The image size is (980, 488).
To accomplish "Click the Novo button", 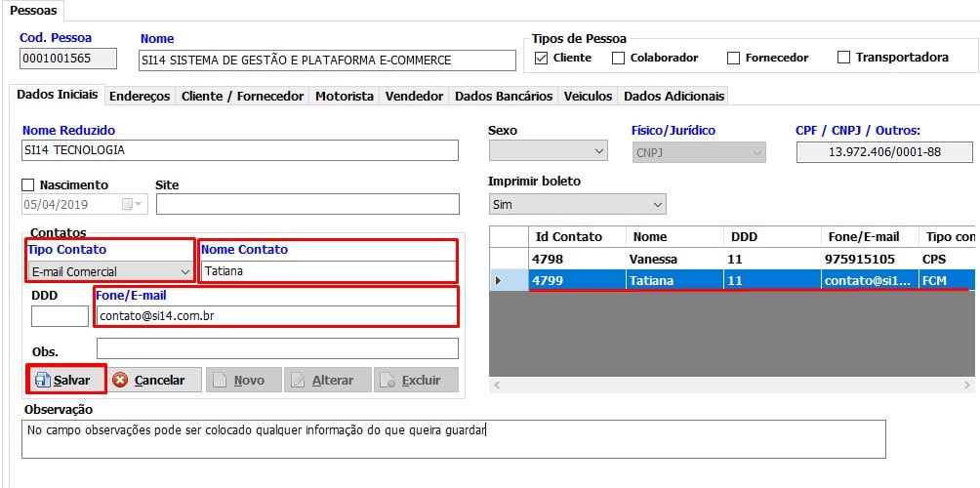I will (x=244, y=380).
